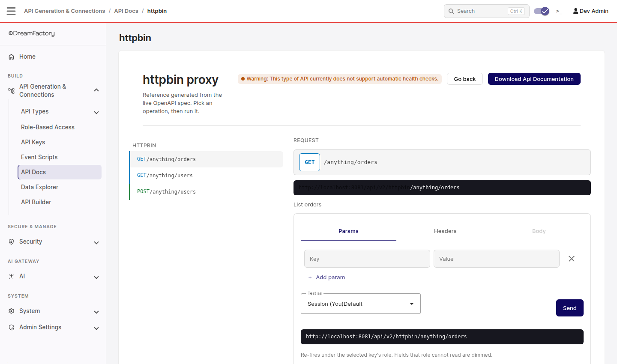Click the search magnifier icon

click(x=451, y=11)
